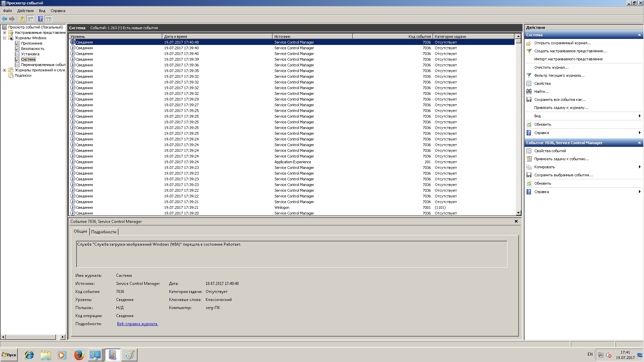The height and width of the screenshot is (362, 644).
Task: Click the Refresh icon under Система actions
Action: [x=529, y=124]
